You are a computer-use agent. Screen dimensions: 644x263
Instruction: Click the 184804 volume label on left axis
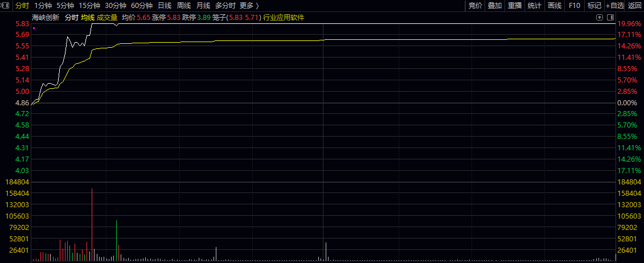point(18,182)
